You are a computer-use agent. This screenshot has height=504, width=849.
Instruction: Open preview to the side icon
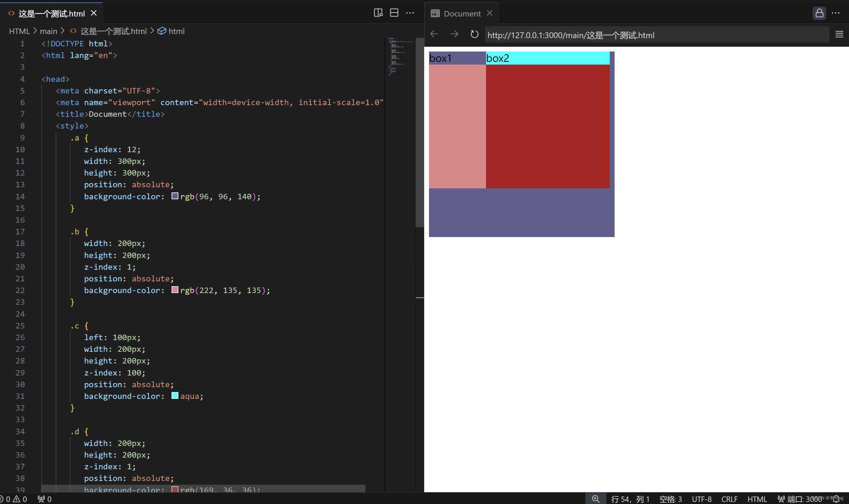[378, 13]
